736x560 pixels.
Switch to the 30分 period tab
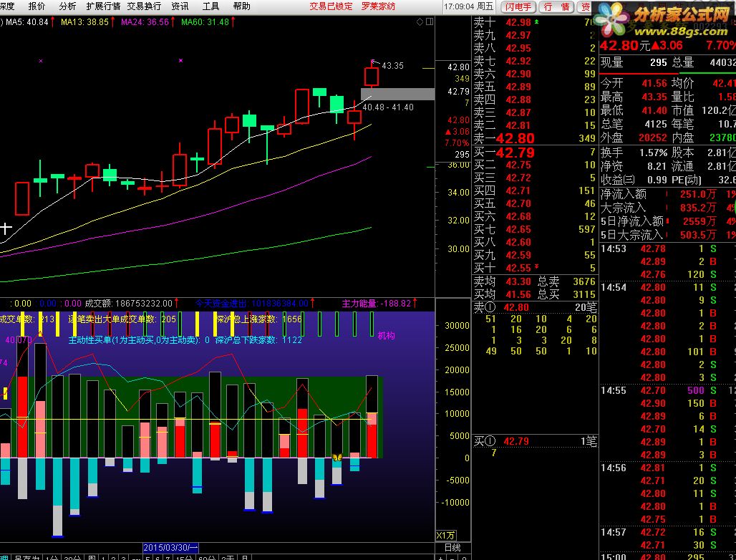coord(72,558)
